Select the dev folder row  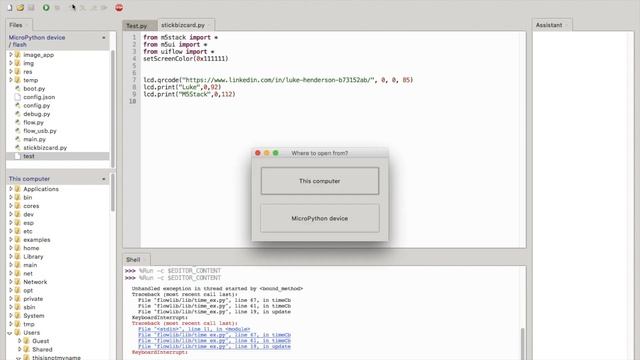click(58, 214)
